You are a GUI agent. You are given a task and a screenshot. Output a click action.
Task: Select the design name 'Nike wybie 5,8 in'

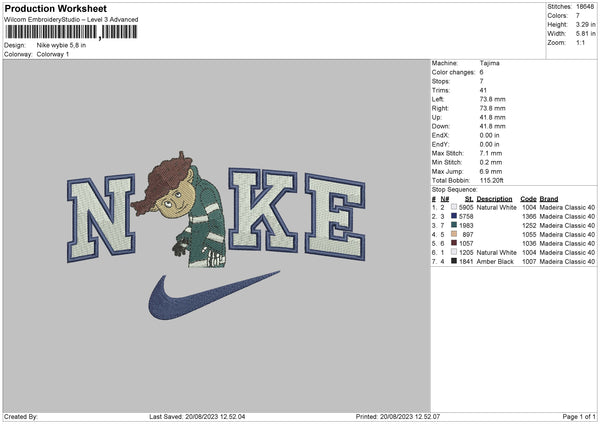pos(61,45)
